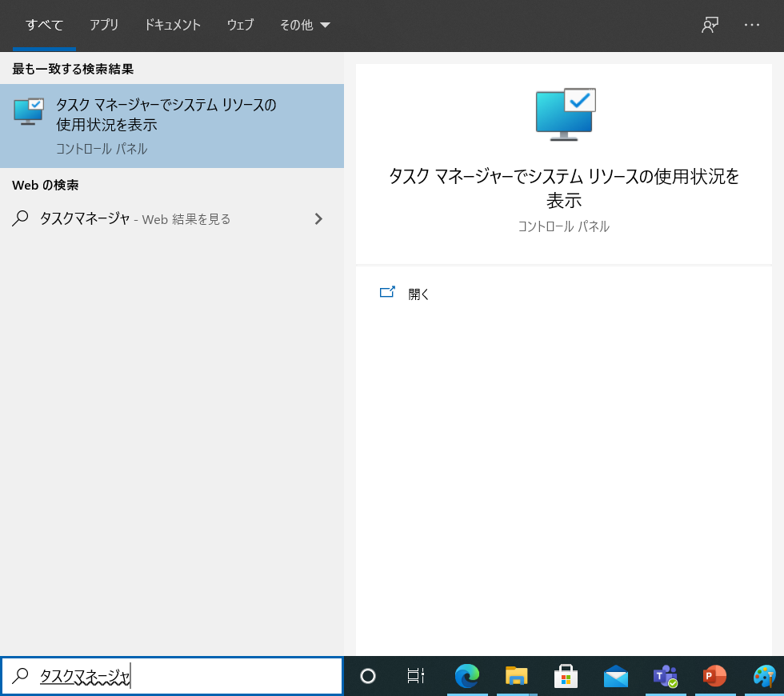Click inside the search input field
This screenshot has width=784, height=696.
coord(172,676)
